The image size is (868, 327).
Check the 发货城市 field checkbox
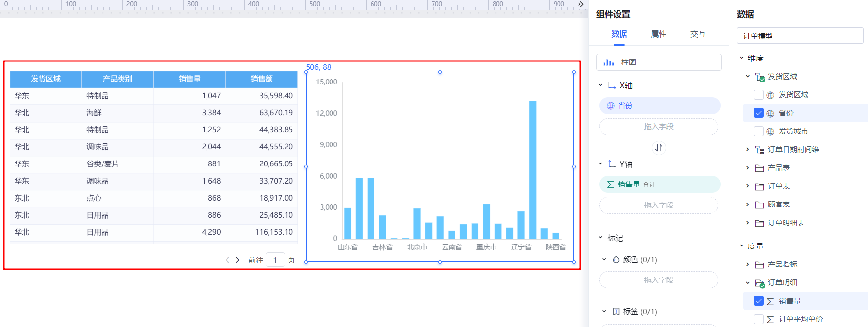tap(759, 131)
